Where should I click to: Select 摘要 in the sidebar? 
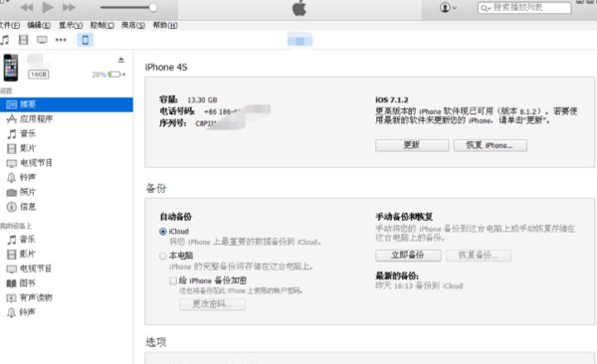click(x=67, y=104)
